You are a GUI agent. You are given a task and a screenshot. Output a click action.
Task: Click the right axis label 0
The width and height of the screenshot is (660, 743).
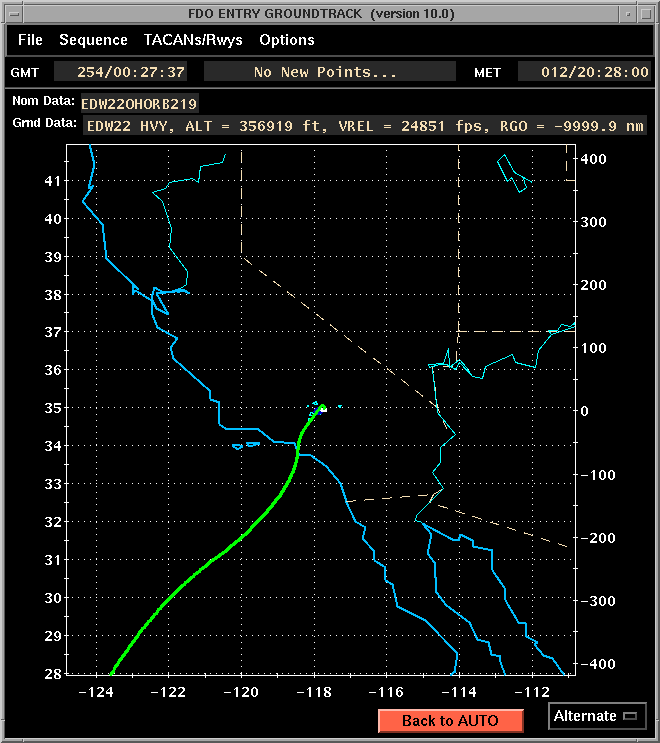pos(585,411)
